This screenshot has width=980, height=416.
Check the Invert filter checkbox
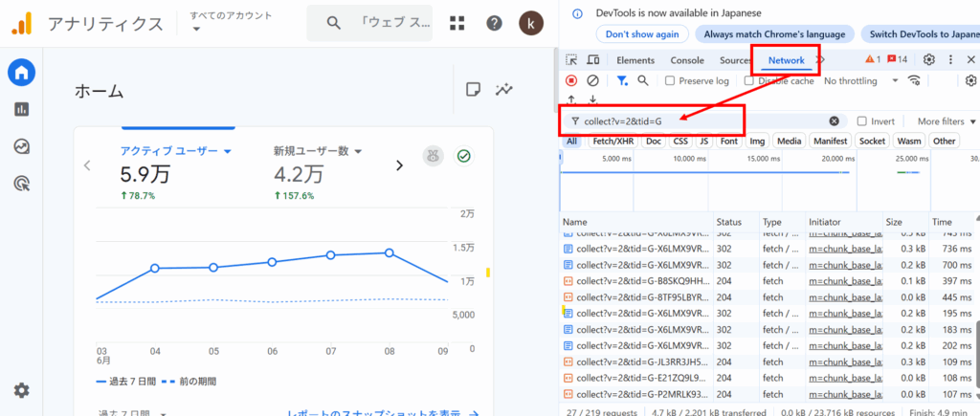pyautogui.click(x=862, y=121)
